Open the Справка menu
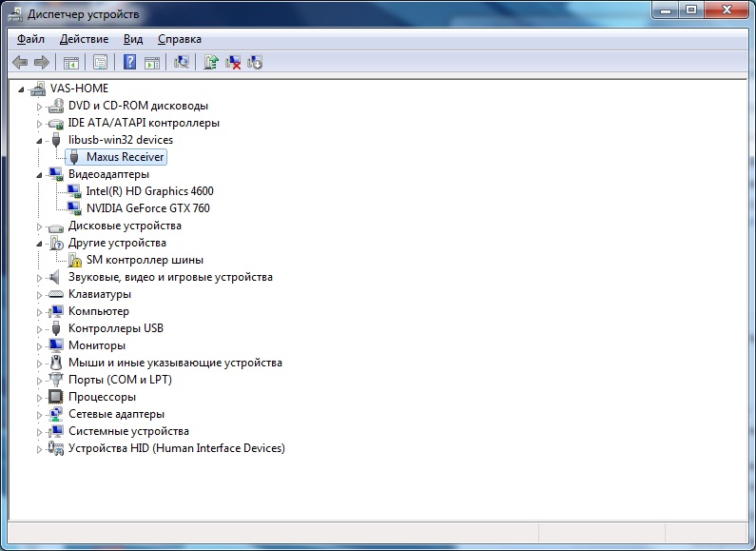The width and height of the screenshot is (756, 551). pos(180,39)
